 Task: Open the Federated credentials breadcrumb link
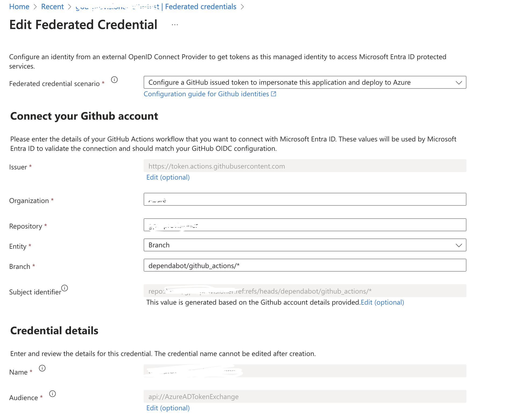201,6
